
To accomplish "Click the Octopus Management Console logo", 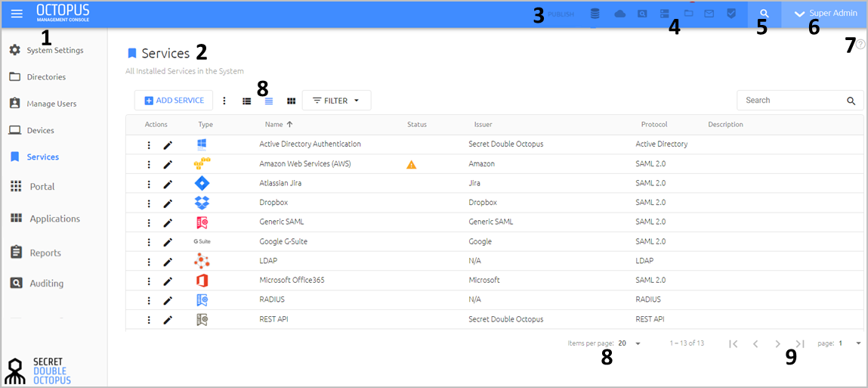I will 63,14.
